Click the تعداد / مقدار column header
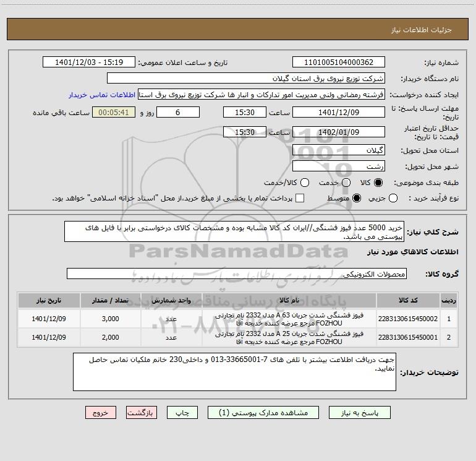476x461 pixels. pos(110,301)
